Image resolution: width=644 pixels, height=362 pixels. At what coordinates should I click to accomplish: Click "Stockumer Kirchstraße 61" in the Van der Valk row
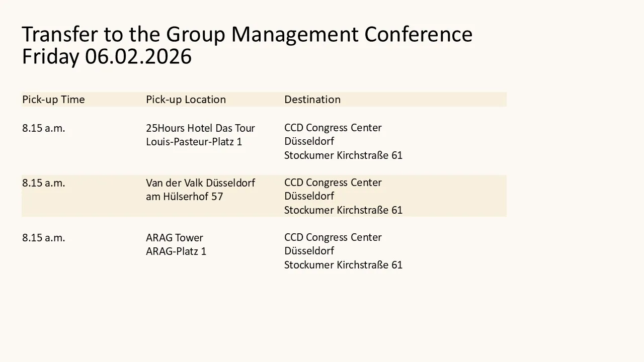pyautogui.click(x=343, y=210)
